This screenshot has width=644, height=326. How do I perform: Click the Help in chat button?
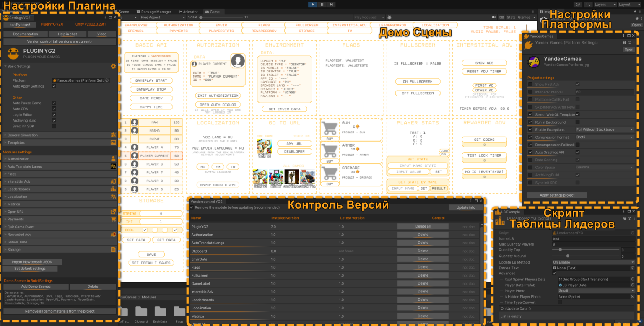click(x=68, y=34)
